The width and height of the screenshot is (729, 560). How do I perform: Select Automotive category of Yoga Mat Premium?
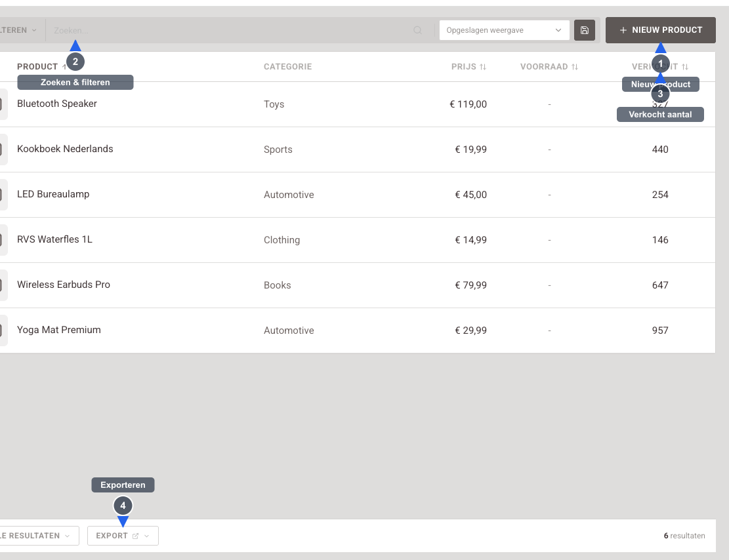pyautogui.click(x=289, y=330)
